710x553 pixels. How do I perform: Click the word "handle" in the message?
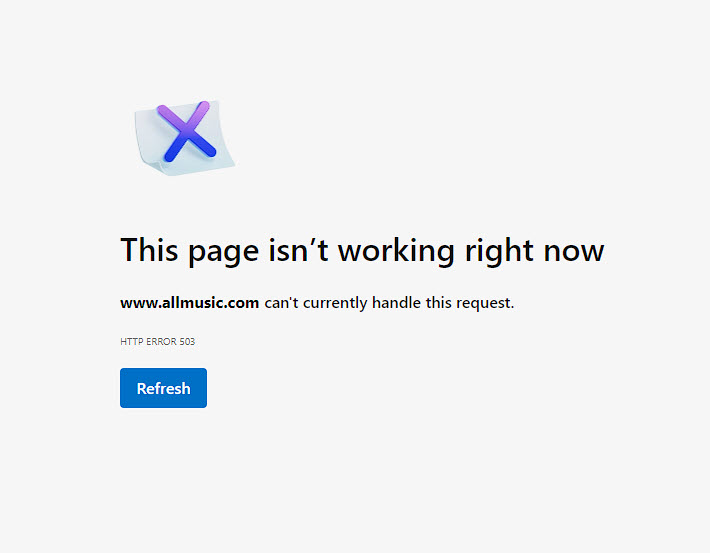coord(396,302)
